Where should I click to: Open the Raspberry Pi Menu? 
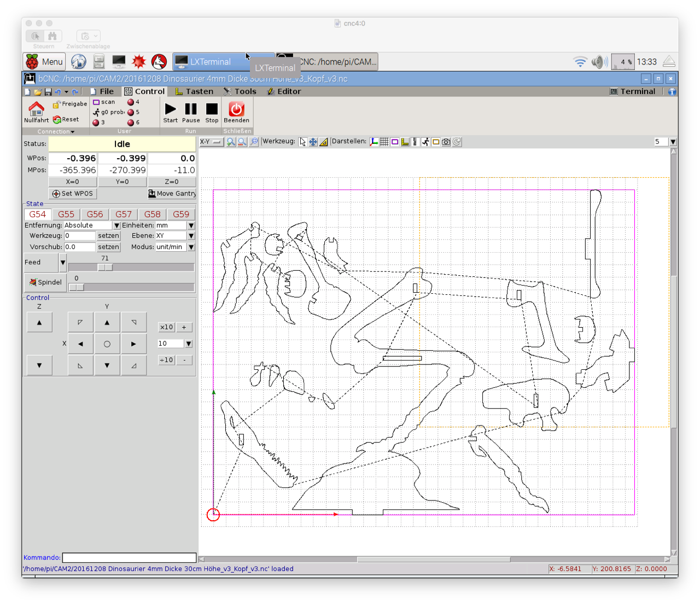coord(45,62)
